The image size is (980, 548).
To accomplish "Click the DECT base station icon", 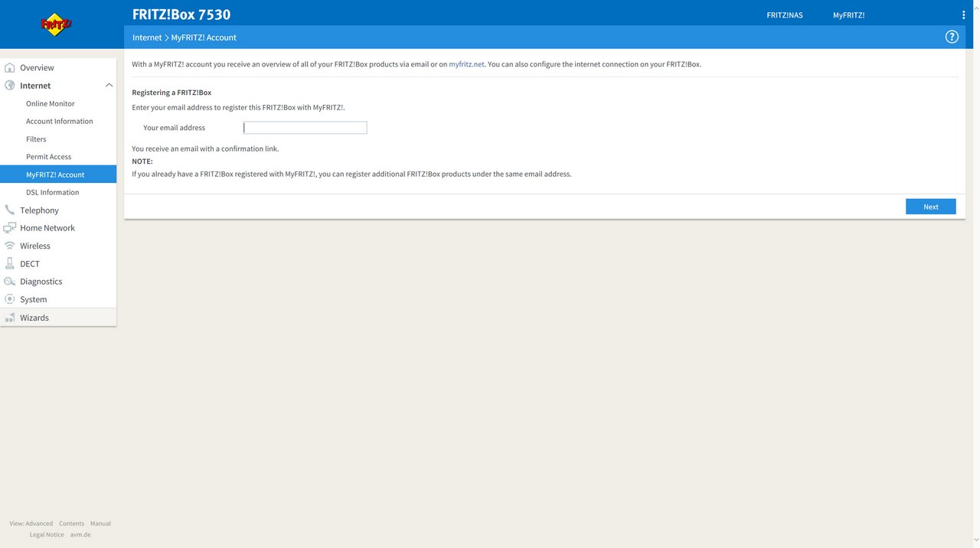I will click(9, 263).
